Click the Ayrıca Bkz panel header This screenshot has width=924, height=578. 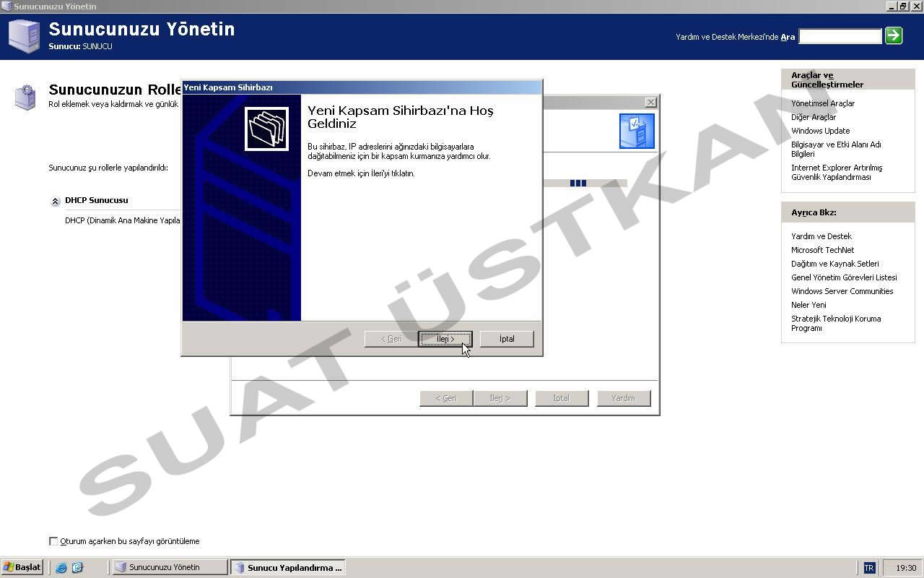pos(847,212)
